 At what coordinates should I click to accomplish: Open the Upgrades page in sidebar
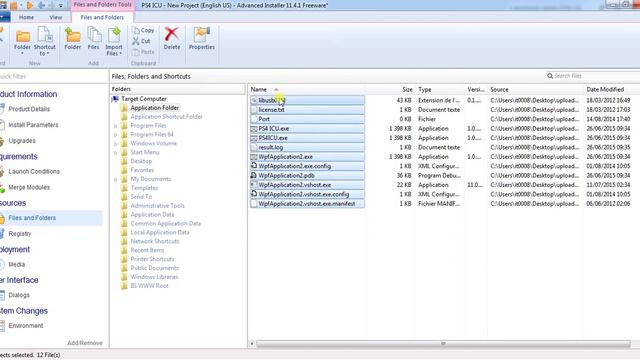tap(22, 141)
